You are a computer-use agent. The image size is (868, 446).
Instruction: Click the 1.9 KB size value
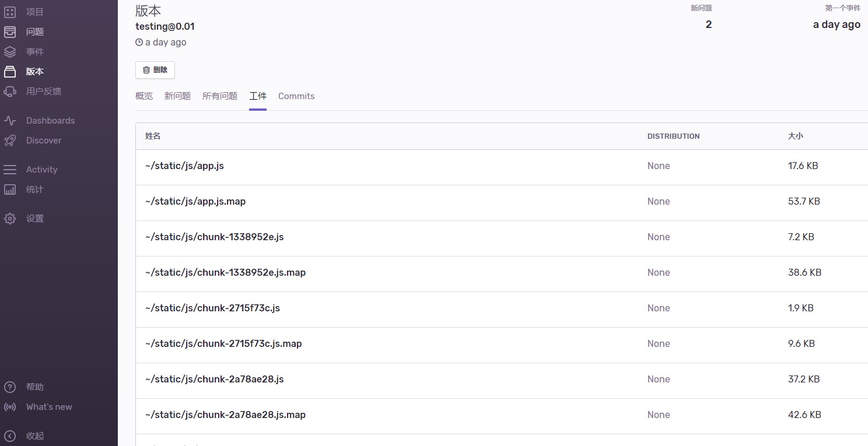pyautogui.click(x=800, y=308)
